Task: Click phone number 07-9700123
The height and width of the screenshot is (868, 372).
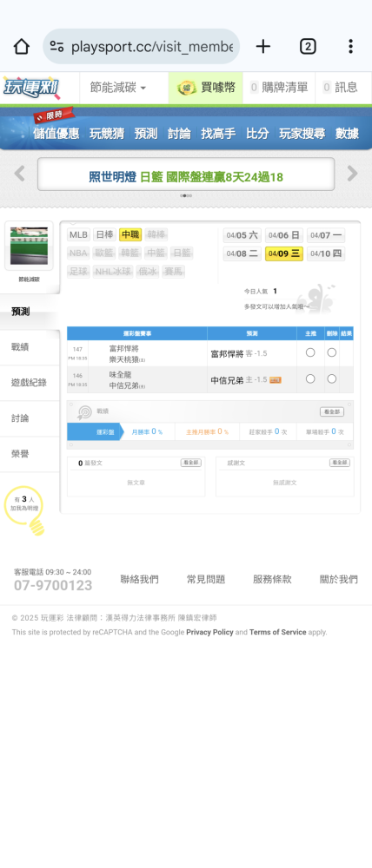Action: coord(53,586)
